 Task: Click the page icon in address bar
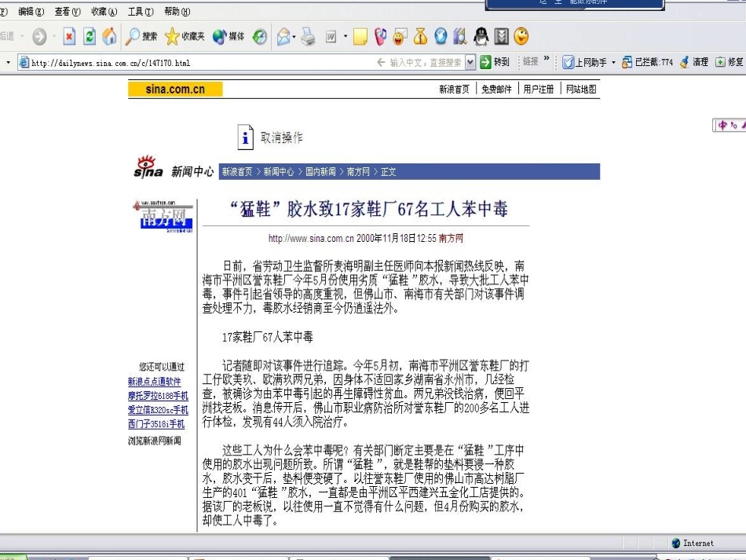click(24, 62)
